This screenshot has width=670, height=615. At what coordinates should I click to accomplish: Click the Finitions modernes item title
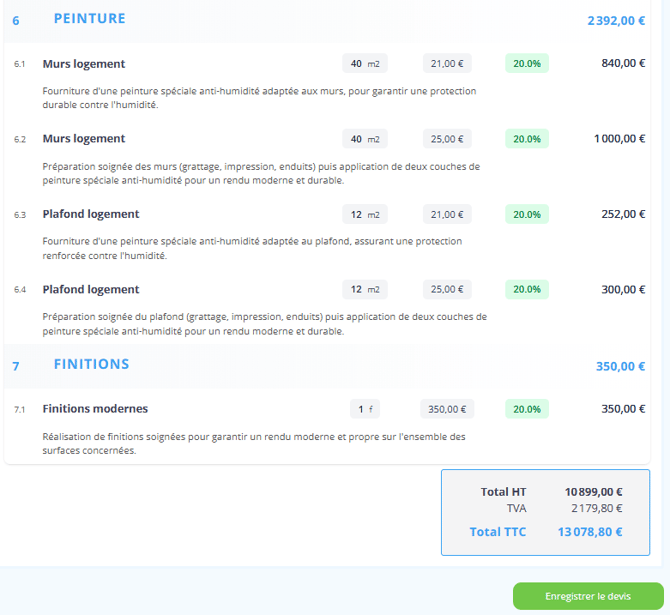click(x=95, y=409)
